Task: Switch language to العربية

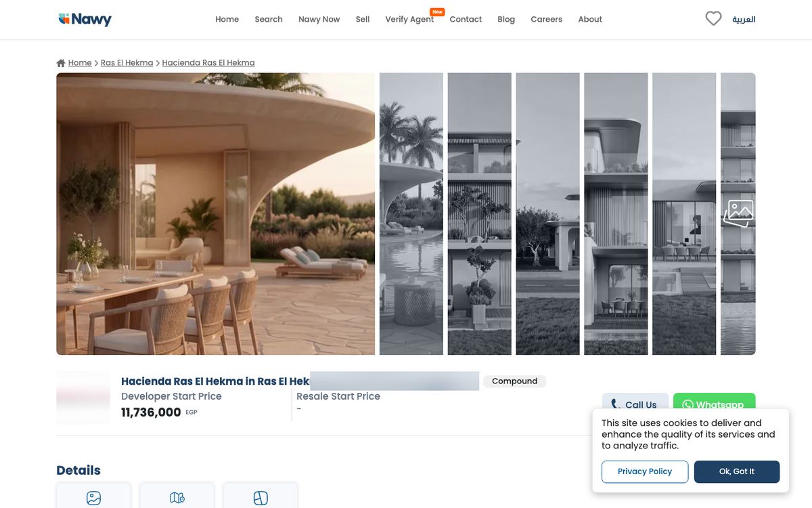Action: [744, 19]
